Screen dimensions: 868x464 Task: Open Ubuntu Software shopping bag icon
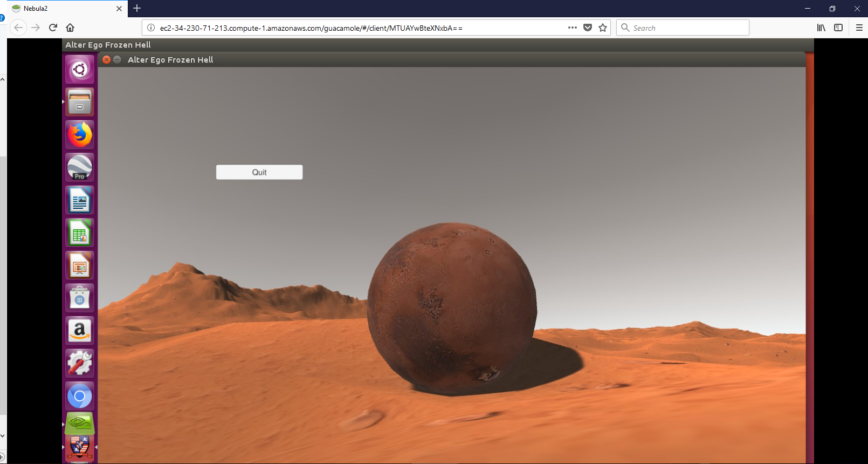[x=80, y=298]
